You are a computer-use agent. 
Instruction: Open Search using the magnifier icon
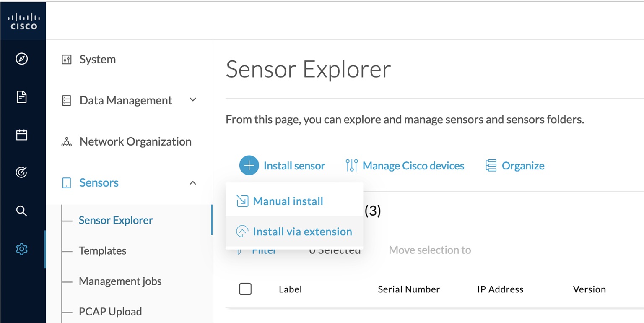tap(21, 211)
